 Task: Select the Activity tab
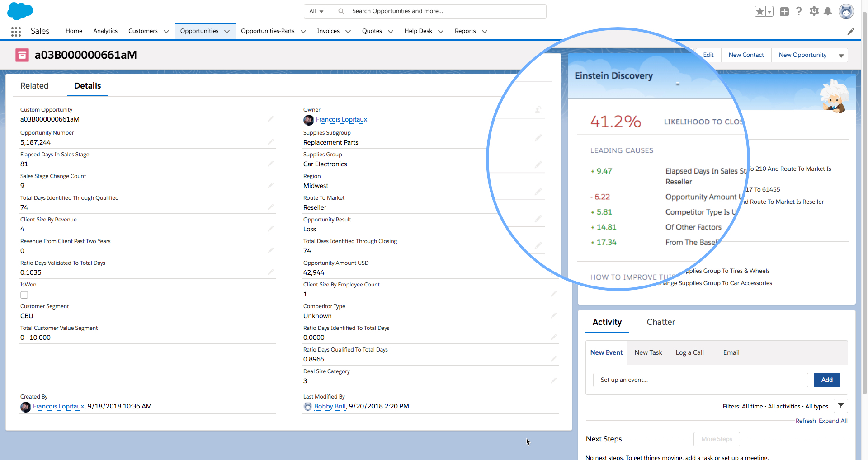(x=607, y=322)
